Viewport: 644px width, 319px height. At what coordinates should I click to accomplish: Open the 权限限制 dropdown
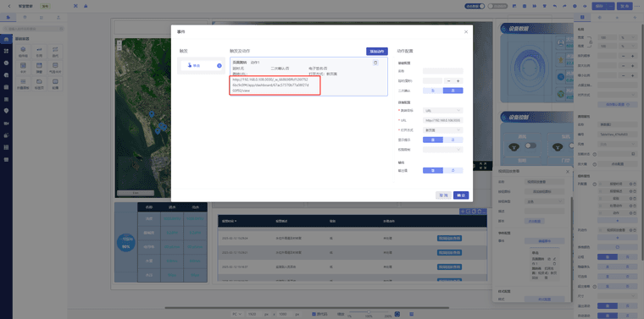tap(442, 150)
